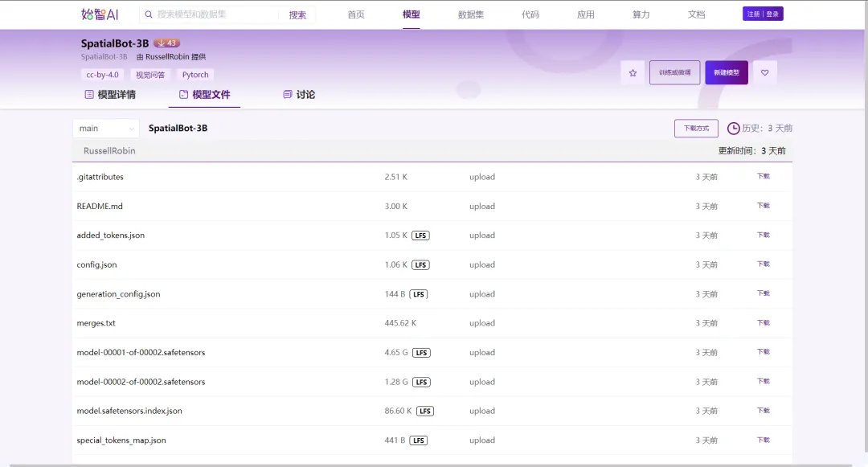This screenshot has width=868, height=467.
Task: Click the 搜索 button
Action: click(297, 15)
